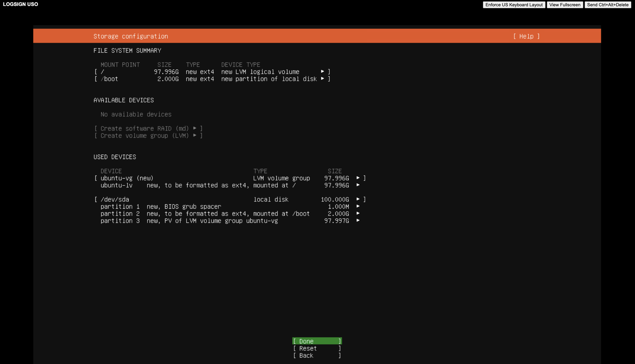Select the ubuntu-vg (new) device entry
Viewport: 635px width, 364px height.
[127, 178]
